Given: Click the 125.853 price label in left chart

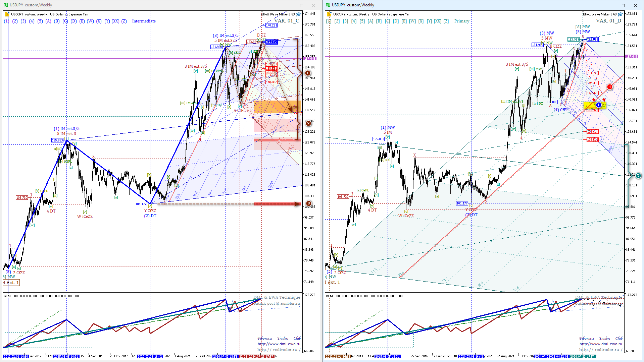Looking at the screenshot, I should coord(57,140).
